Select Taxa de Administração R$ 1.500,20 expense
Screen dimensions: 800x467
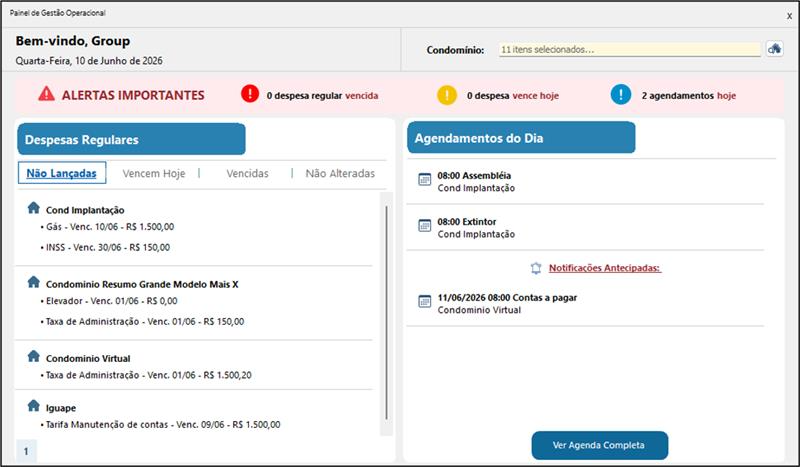pyautogui.click(x=146, y=375)
